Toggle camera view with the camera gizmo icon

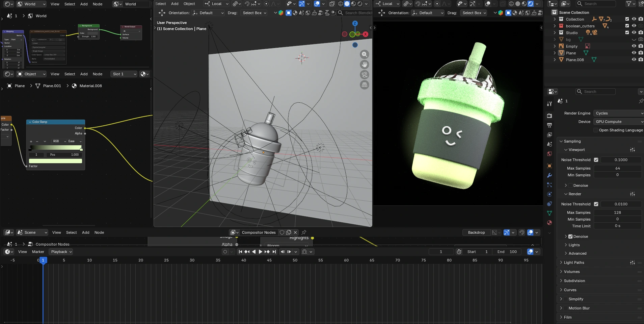[x=365, y=75]
